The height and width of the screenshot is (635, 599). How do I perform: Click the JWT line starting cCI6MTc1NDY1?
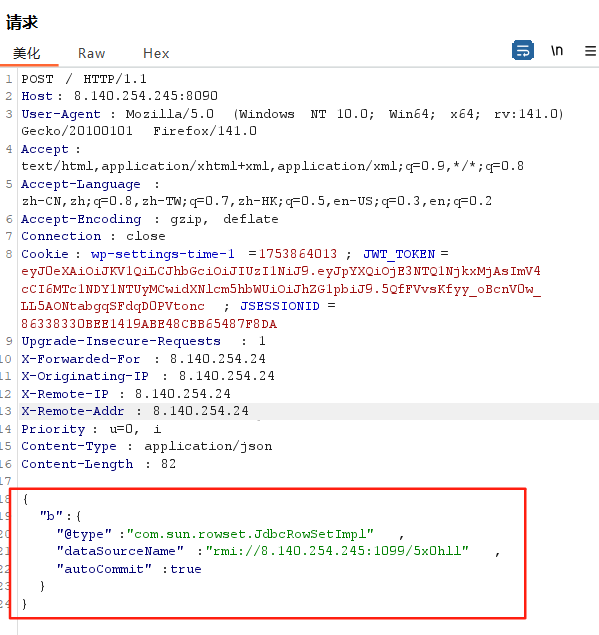(x=281, y=289)
